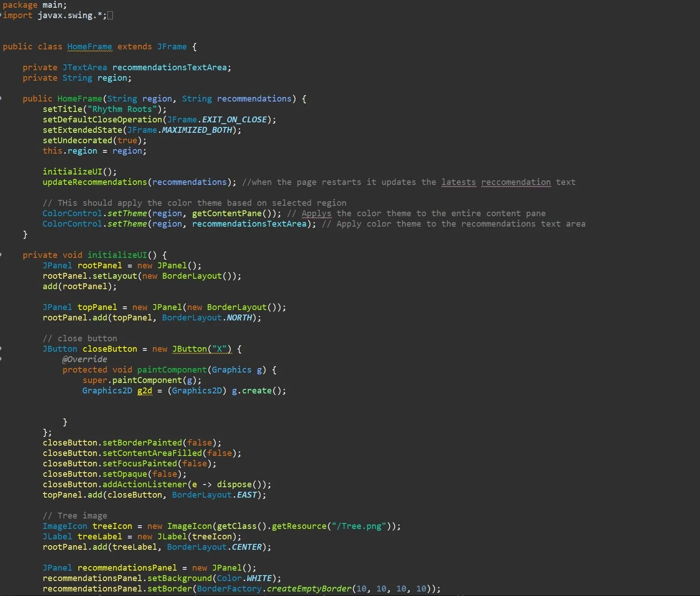Click the "this.region = region;" line
The height and width of the screenshot is (596, 700).
point(95,151)
